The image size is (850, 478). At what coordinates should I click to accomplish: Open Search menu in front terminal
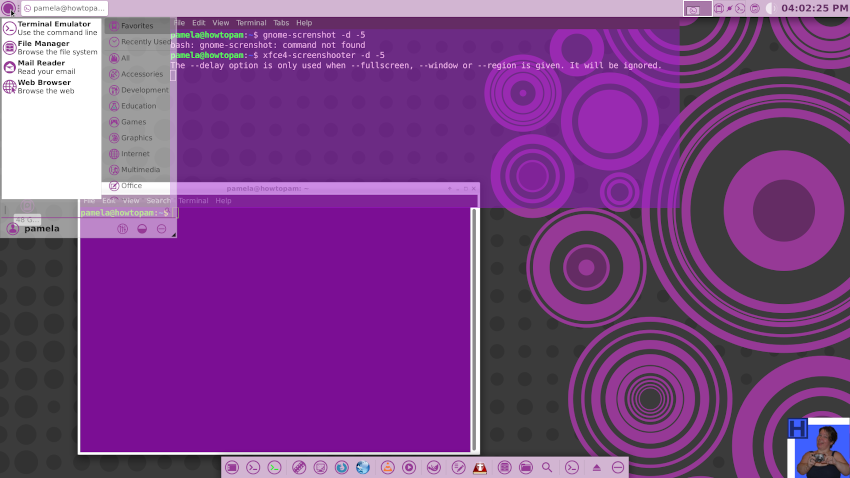pos(158,201)
